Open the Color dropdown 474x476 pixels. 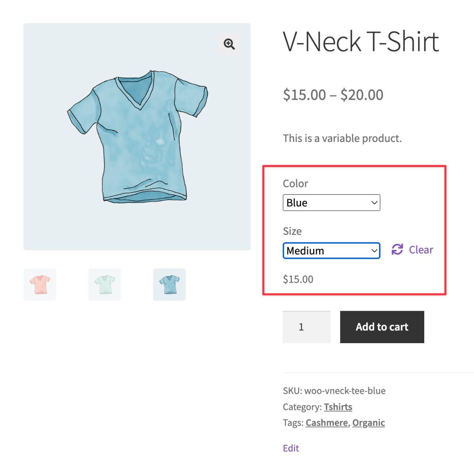click(331, 202)
